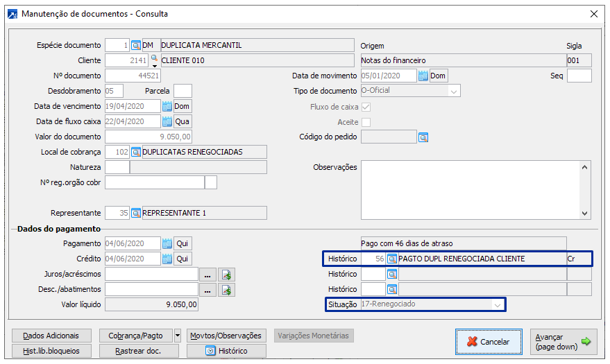Image resolution: width=610 pixels, height=364 pixels.
Task: Click lookup icon for Código do pedido
Action: [423, 137]
